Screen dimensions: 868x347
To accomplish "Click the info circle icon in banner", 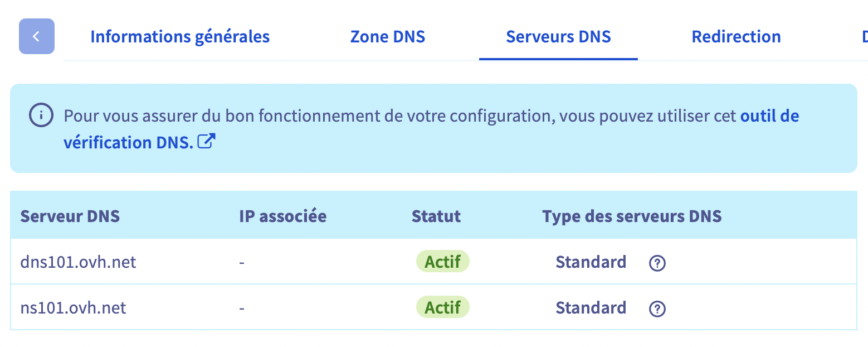I will point(41,116).
